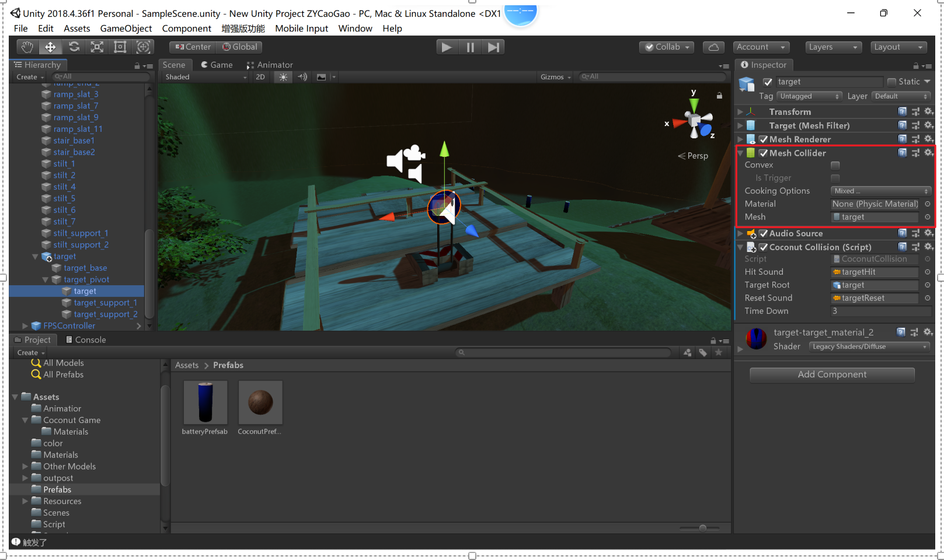Disable the Mesh Collider component
Image resolution: width=944 pixels, height=560 pixels.
(764, 153)
